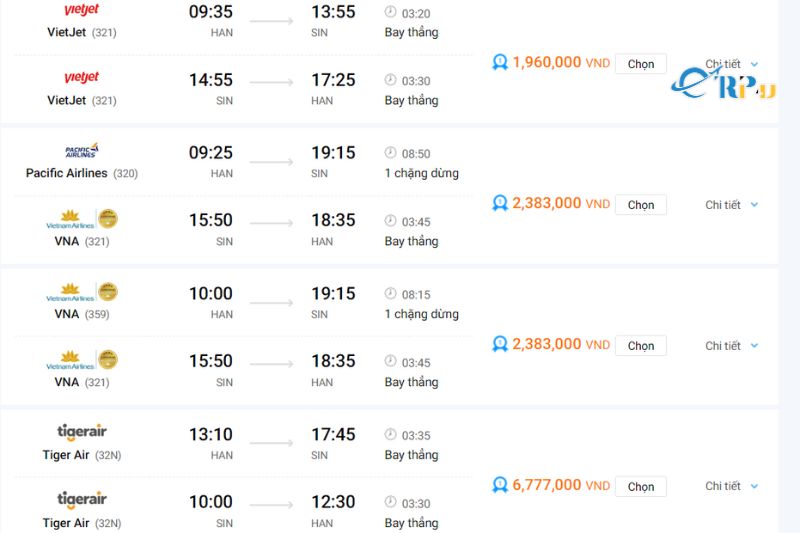Click the reward badge icon beside 6,777,000 VND
This screenshot has width=800, height=533.
click(500, 485)
